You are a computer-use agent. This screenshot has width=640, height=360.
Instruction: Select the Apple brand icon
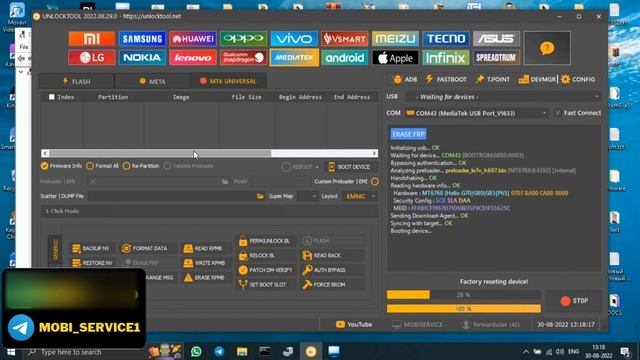396,58
